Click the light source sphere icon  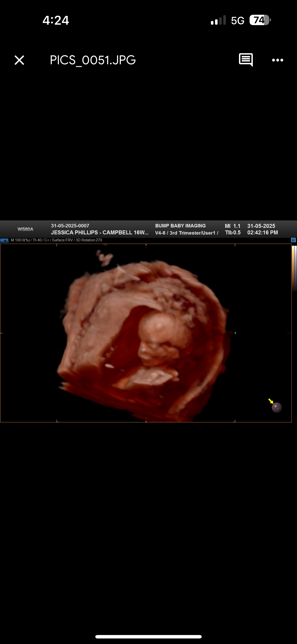click(x=277, y=407)
